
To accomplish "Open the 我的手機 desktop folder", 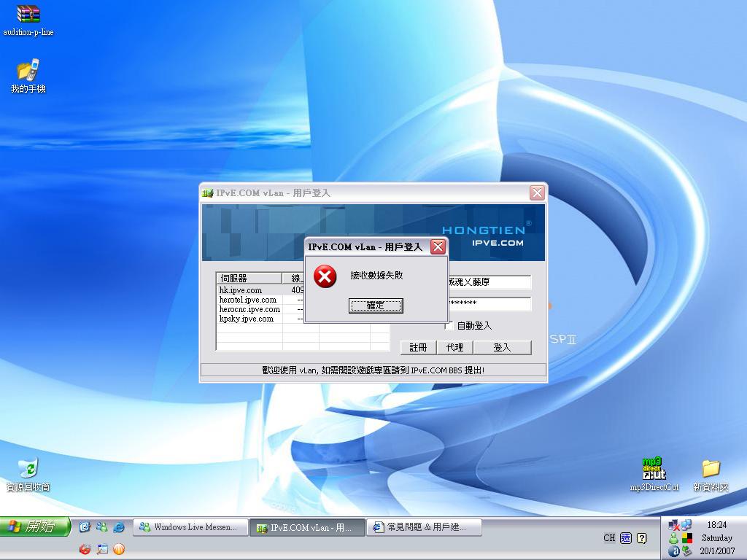I will coord(28,71).
